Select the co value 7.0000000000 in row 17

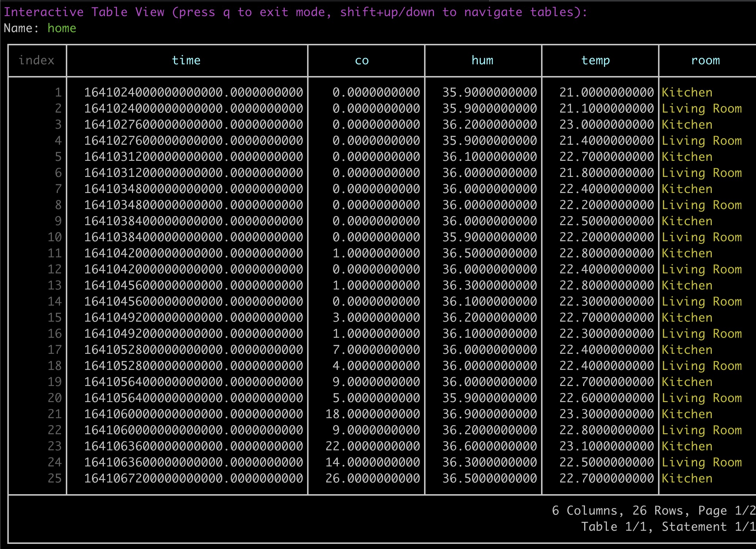point(377,349)
